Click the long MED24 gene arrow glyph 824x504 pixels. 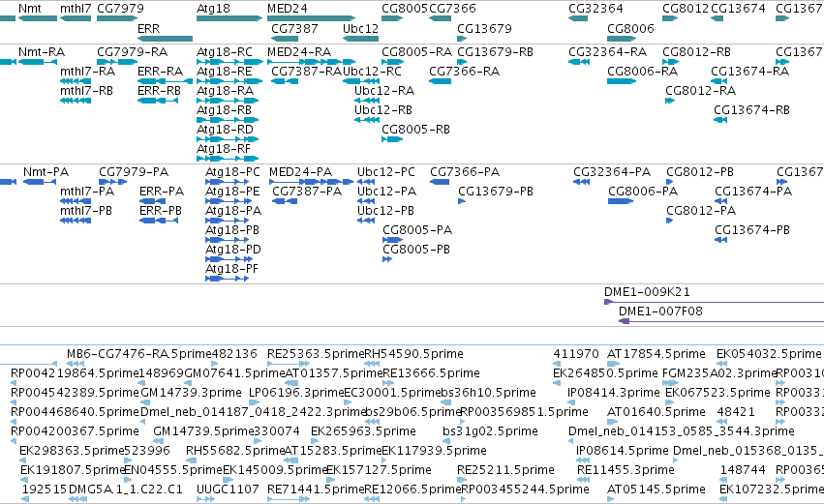click(x=311, y=18)
